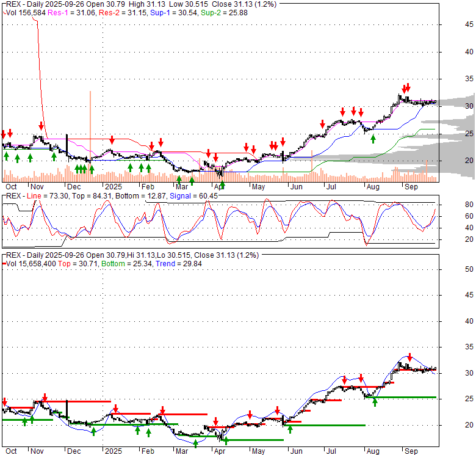Click the "Feb" month label under upper chart
476x455 pixels.
pos(148,187)
